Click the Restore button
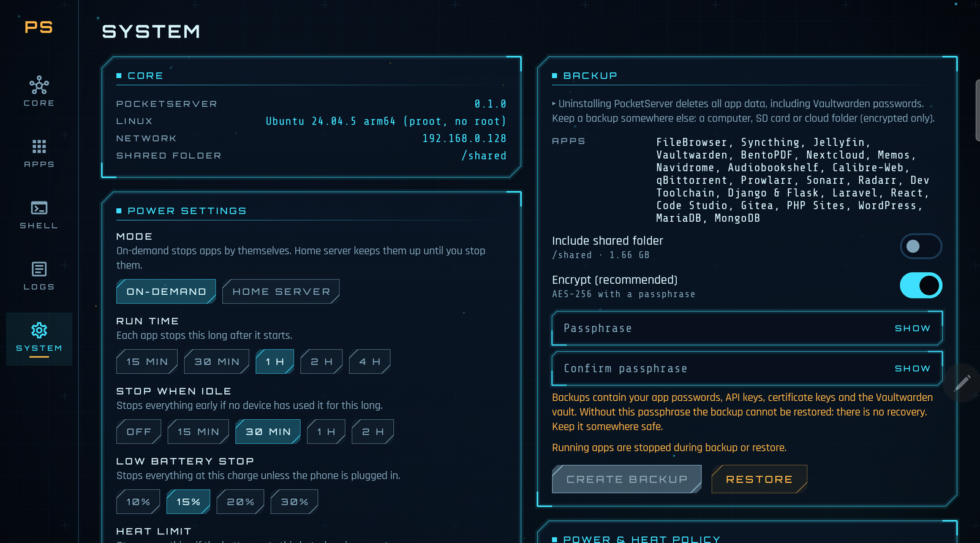 point(759,479)
